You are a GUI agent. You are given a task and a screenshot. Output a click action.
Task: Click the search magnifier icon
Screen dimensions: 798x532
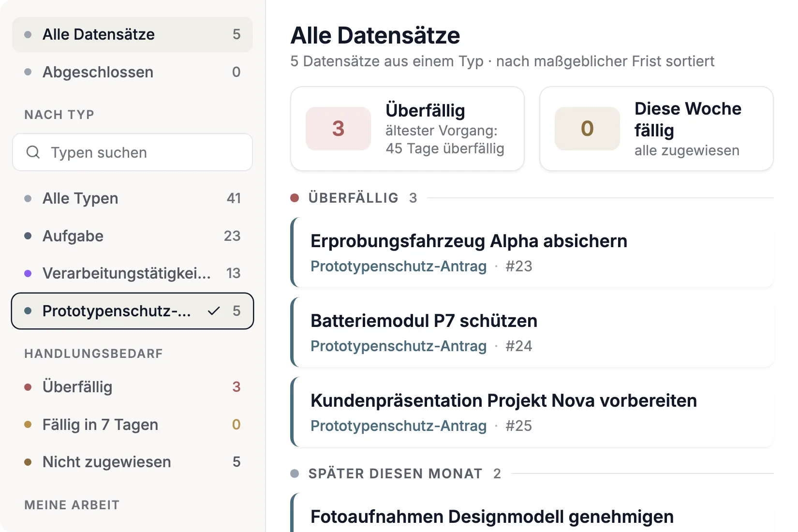pyautogui.click(x=33, y=152)
